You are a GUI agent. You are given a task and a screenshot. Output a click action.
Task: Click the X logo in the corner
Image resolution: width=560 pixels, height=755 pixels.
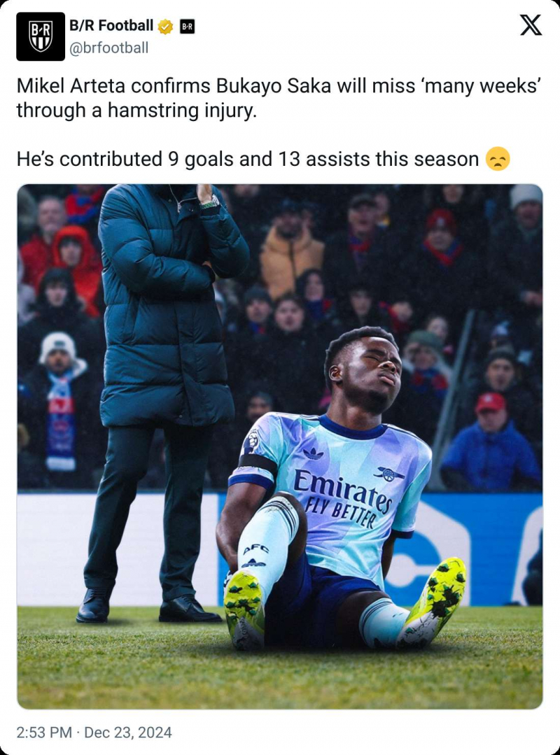tap(531, 25)
